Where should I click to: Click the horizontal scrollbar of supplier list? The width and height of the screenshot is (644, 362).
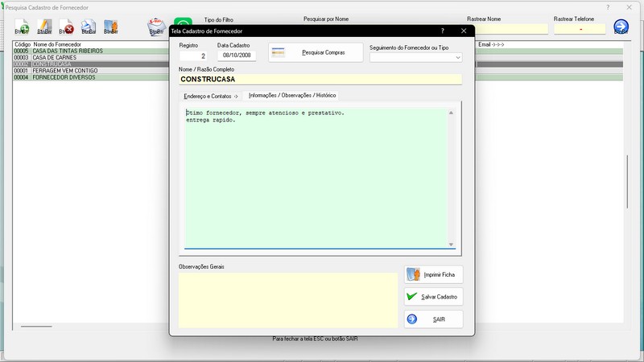coord(36,327)
